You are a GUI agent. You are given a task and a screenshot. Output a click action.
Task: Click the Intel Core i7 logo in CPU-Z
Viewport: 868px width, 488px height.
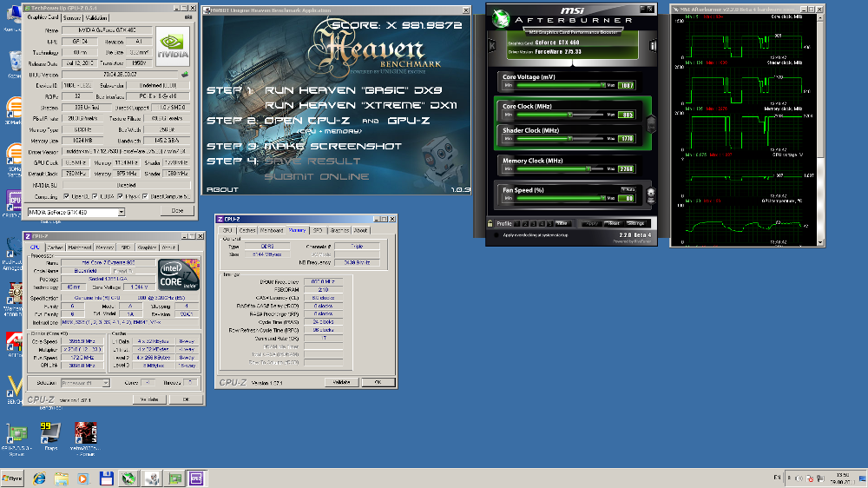coord(178,274)
